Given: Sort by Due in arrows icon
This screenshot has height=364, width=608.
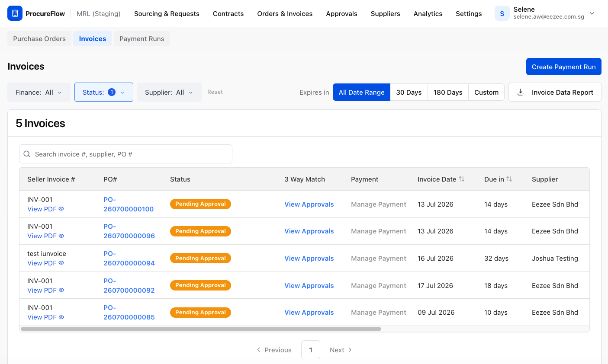Looking at the screenshot, I should point(509,179).
